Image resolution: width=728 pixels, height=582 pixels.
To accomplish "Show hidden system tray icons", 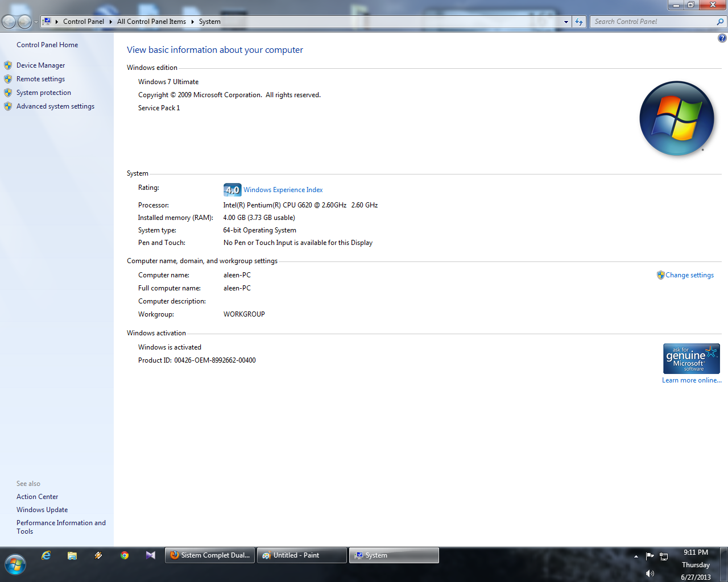I will [x=636, y=556].
